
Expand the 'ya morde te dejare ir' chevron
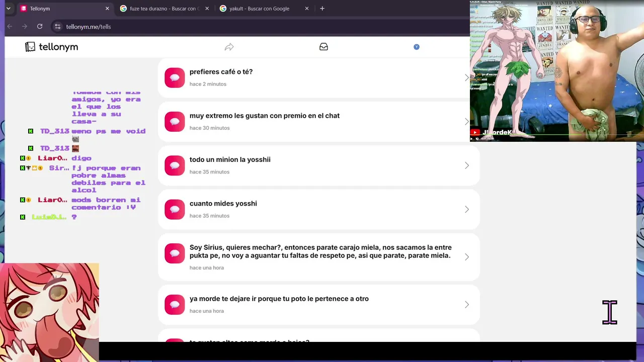click(467, 305)
